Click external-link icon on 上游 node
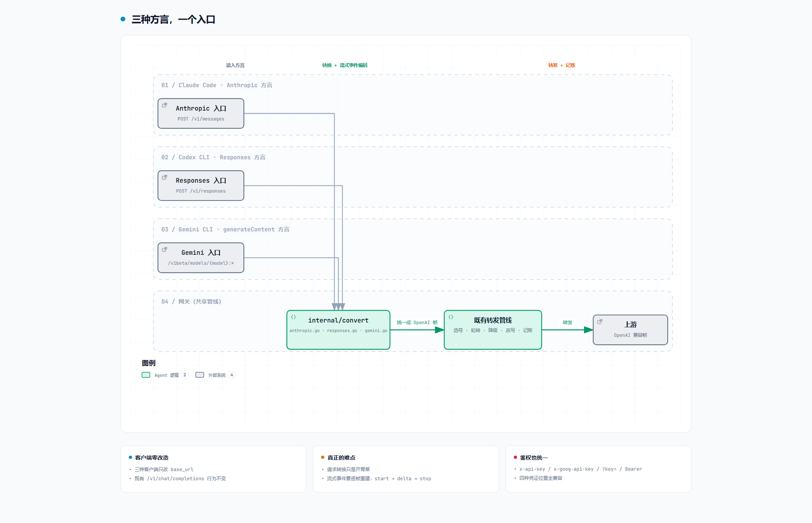This screenshot has height=523, width=812. click(600, 321)
